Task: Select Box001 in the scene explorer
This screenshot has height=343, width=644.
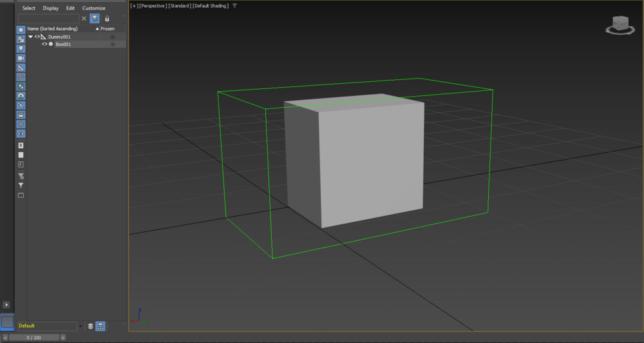Action: (x=63, y=44)
